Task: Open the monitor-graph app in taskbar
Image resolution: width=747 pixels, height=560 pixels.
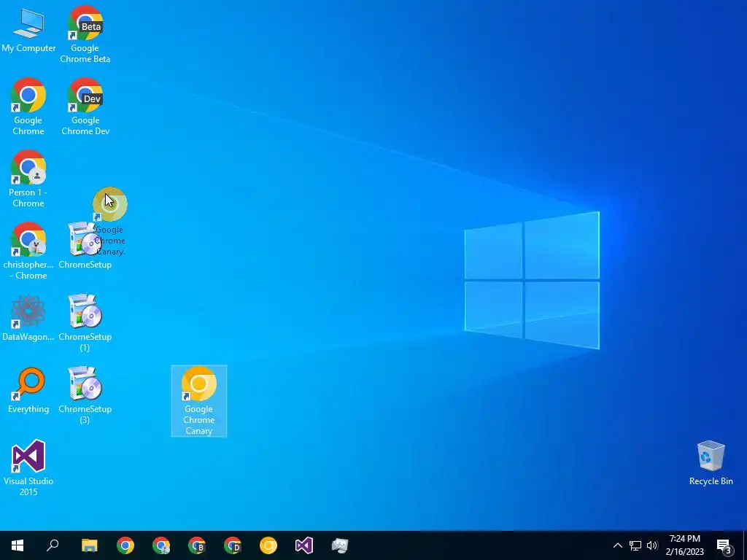Action: coord(340,545)
